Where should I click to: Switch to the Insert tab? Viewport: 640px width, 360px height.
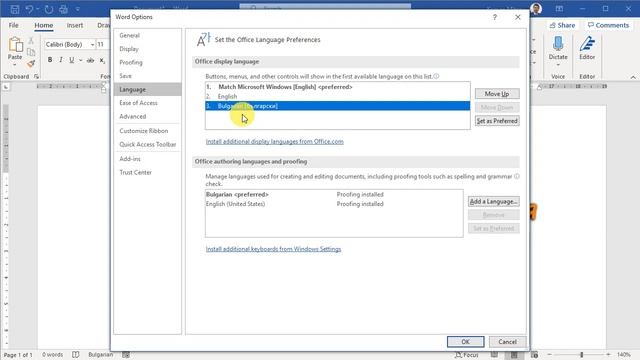[75, 25]
